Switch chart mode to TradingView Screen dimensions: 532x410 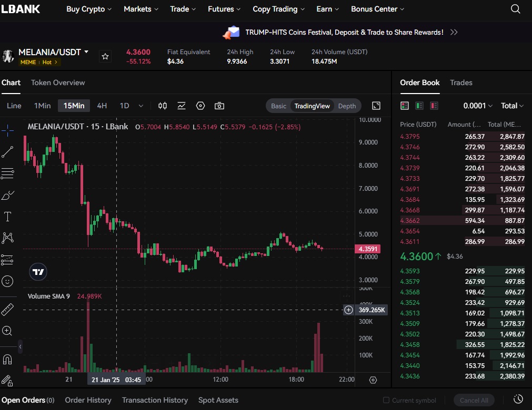pos(312,106)
